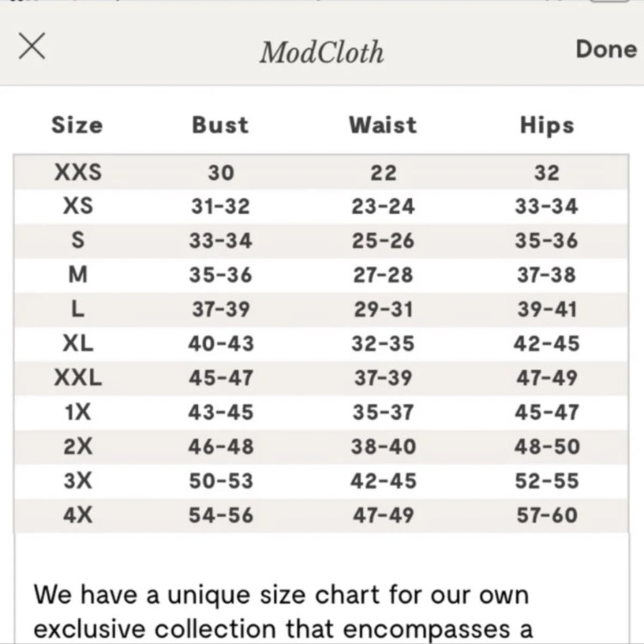Click the Bust column header
The image size is (644, 644).
(x=220, y=126)
